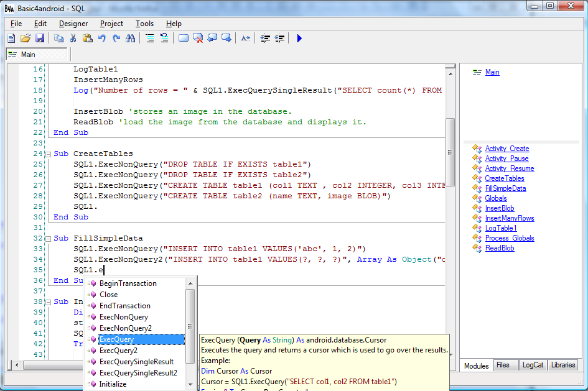Select the Main module tab above editor
588x391 pixels.
[37, 54]
